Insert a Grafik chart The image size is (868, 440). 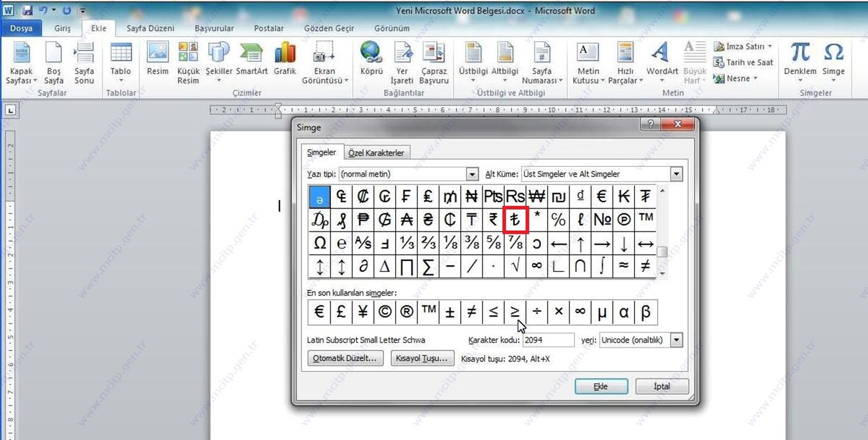pyautogui.click(x=285, y=59)
